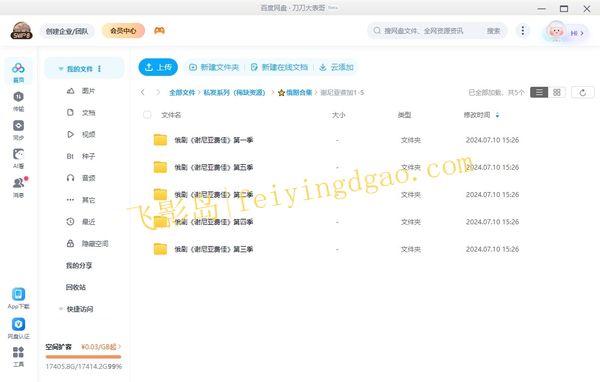Select 其它 in the file categories
The width and height of the screenshot is (600, 382).
click(88, 200)
